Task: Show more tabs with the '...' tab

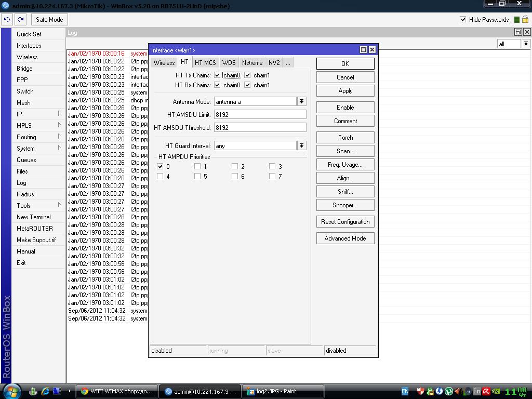Action: point(288,63)
